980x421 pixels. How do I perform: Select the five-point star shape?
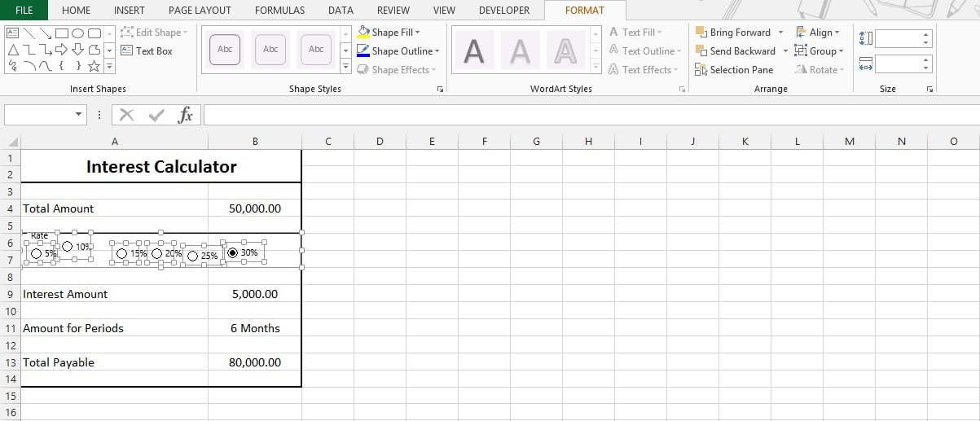click(94, 66)
